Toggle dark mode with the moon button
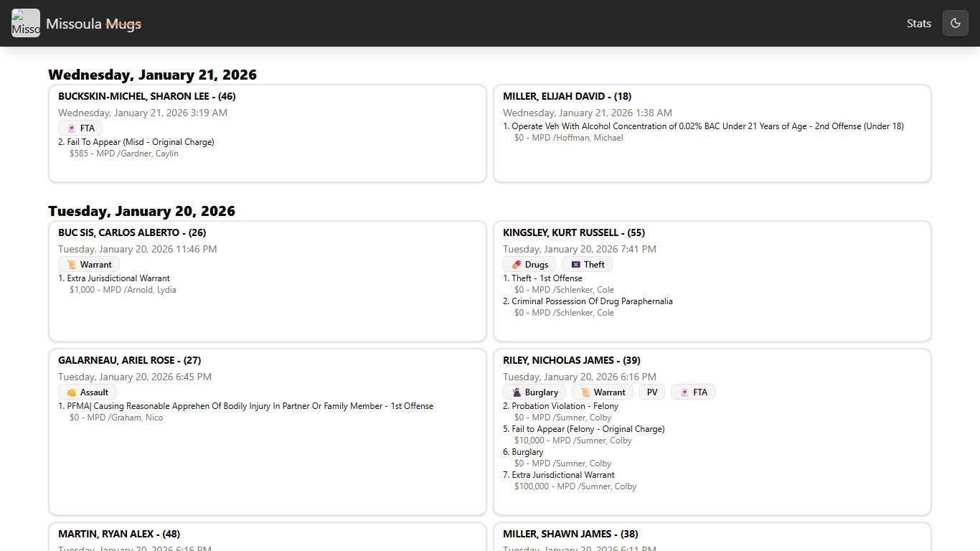The image size is (980, 551). 955,23
